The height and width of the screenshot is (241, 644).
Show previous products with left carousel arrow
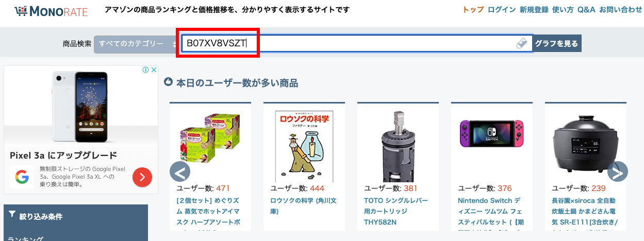[x=180, y=171]
